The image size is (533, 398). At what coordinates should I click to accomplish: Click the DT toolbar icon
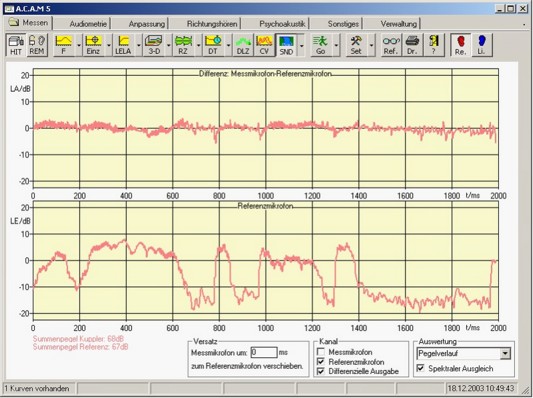pyautogui.click(x=213, y=45)
